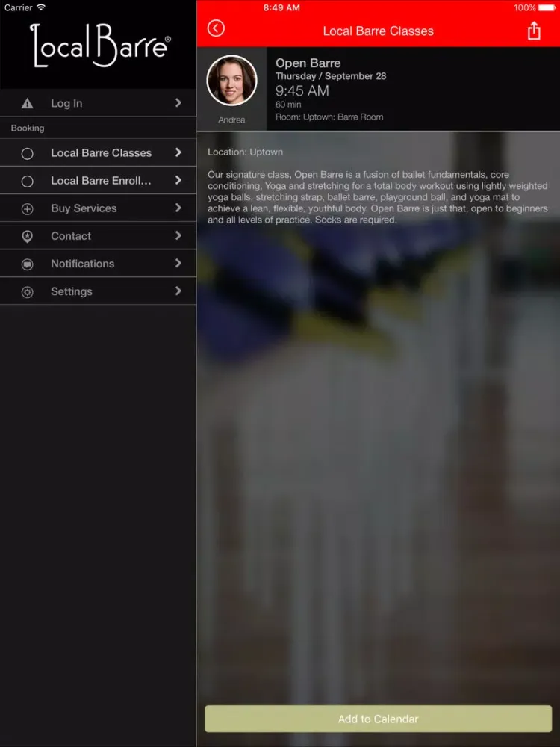
Task: Expand the Contact chevron
Action: pos(178,235)
